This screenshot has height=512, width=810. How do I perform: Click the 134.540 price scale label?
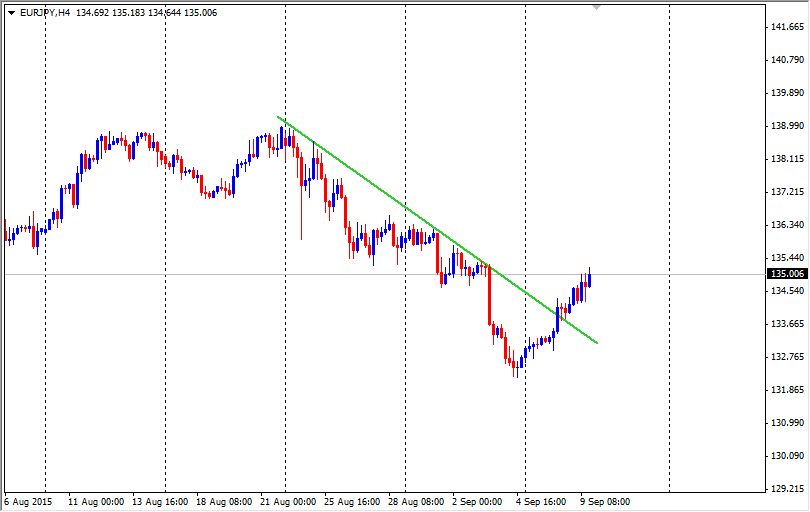tap(787, 291)
